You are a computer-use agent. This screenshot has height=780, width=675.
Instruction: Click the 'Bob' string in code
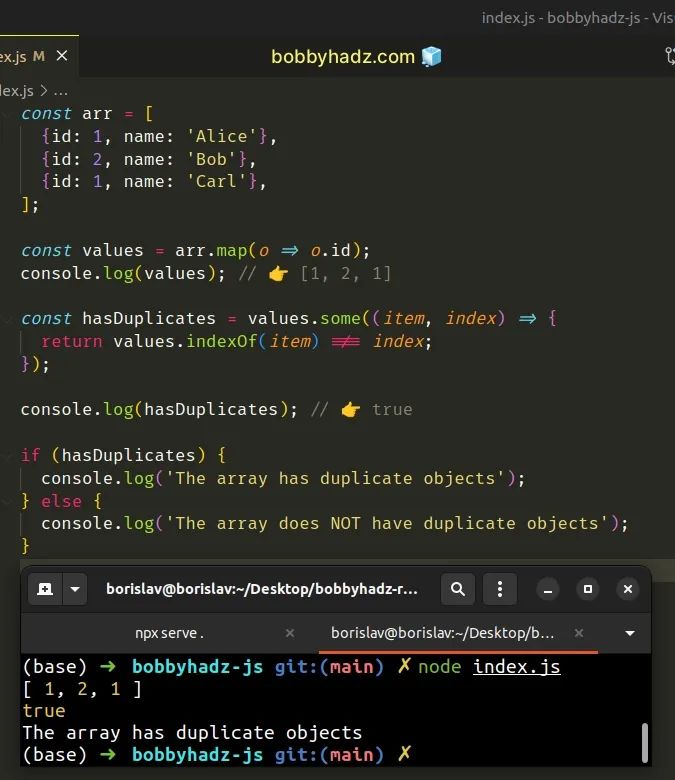211,159
